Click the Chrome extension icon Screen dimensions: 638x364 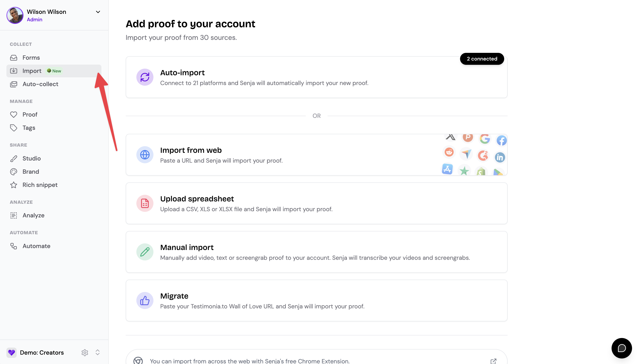pyautogui.click(x=138, y=361)
